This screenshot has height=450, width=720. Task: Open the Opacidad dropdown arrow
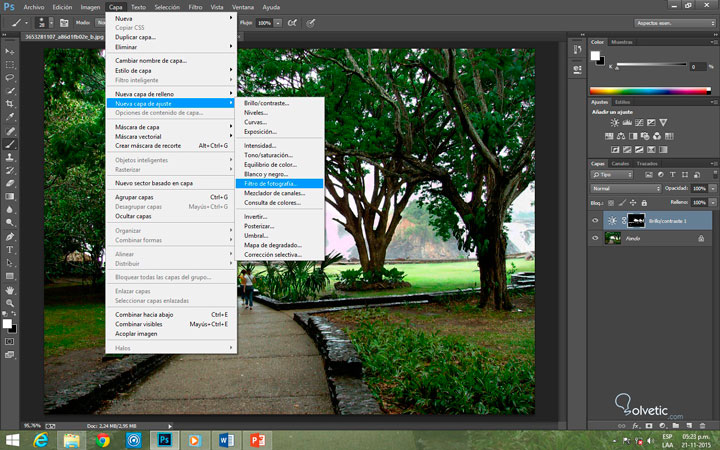point(713,188)
